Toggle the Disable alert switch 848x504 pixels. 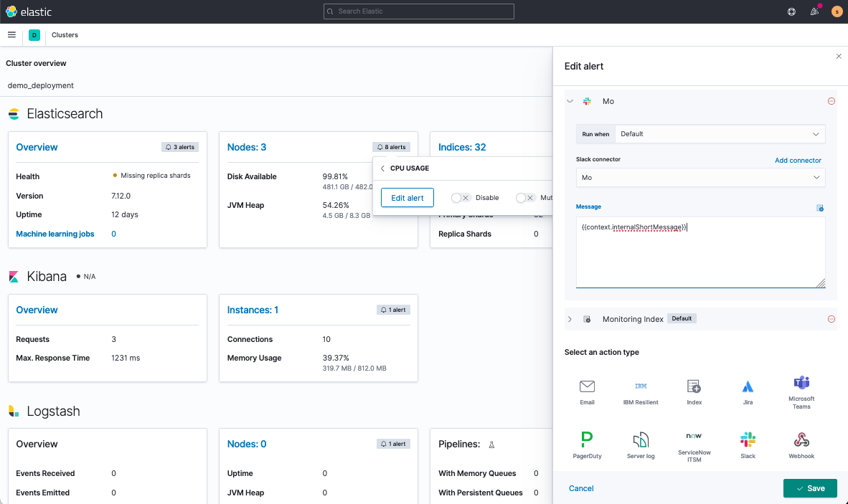click(x=461, y=198)
